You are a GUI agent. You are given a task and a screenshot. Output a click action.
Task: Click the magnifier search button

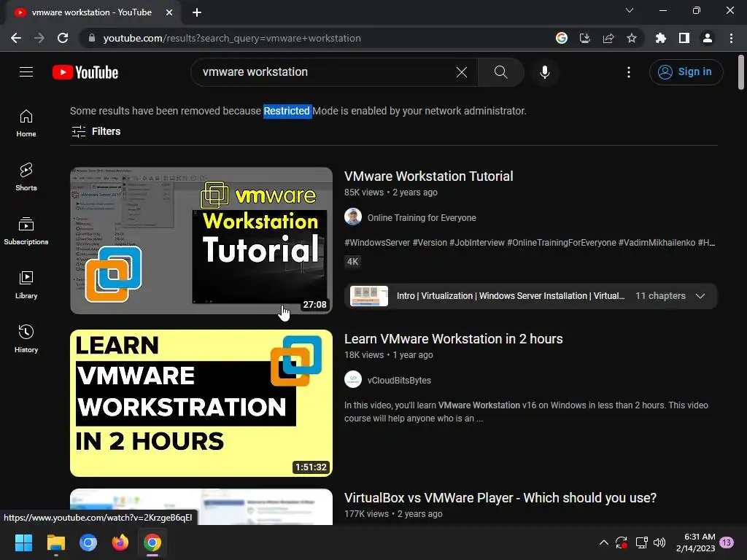coord(500,72)
